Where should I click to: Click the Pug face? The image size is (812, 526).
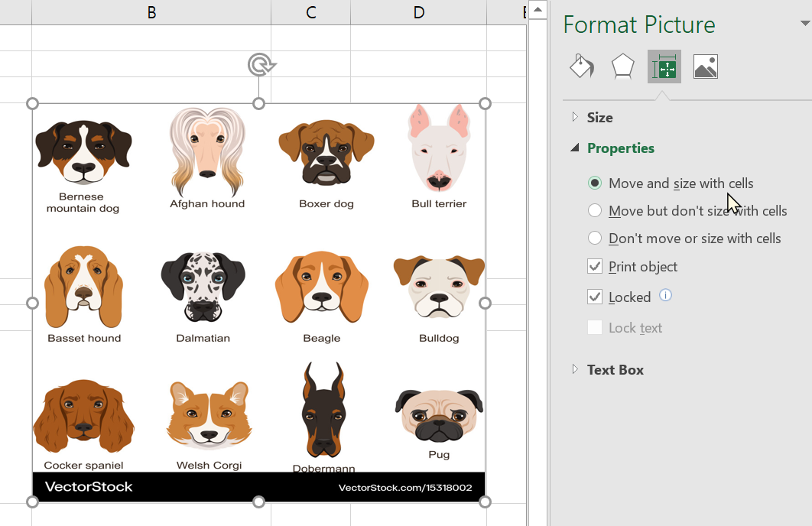tap(439, 416)
